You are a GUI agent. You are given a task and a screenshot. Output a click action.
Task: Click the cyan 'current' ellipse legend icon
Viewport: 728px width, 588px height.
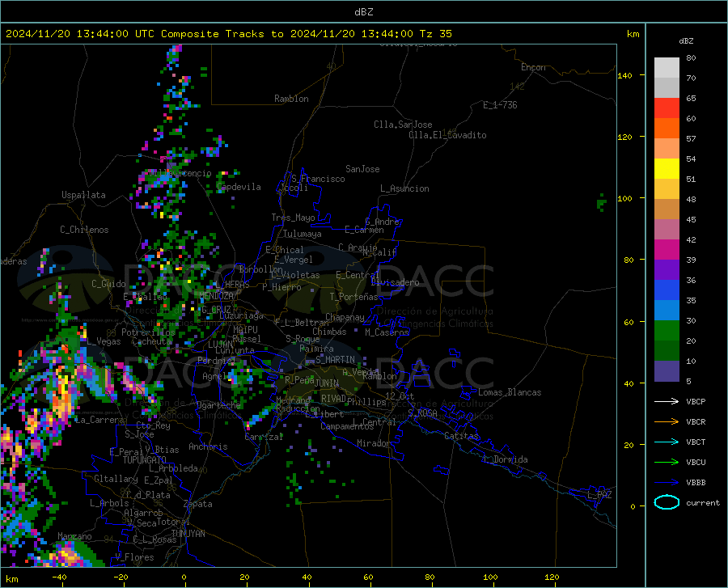point(667,502)
